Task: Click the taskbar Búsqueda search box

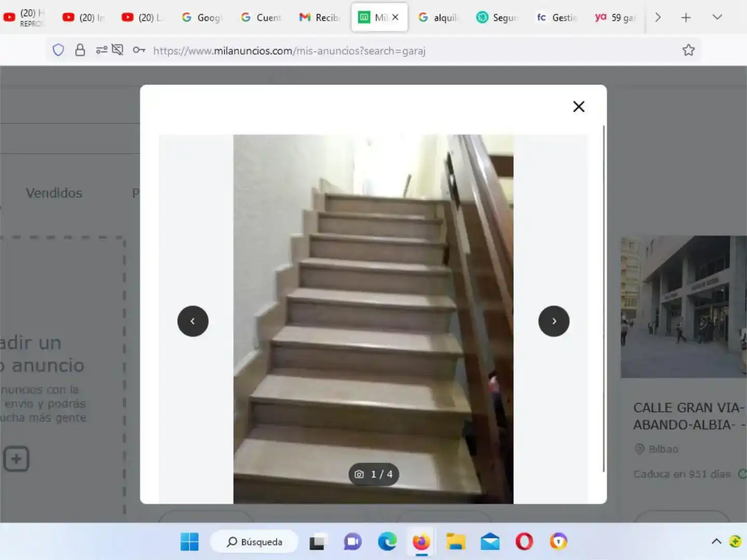Action: coord(254,542)
